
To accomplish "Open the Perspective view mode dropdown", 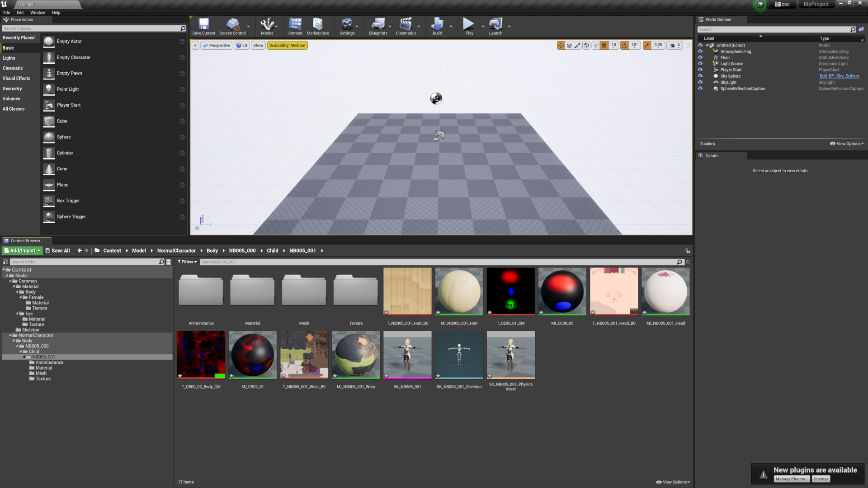I will tap(216, 45).
